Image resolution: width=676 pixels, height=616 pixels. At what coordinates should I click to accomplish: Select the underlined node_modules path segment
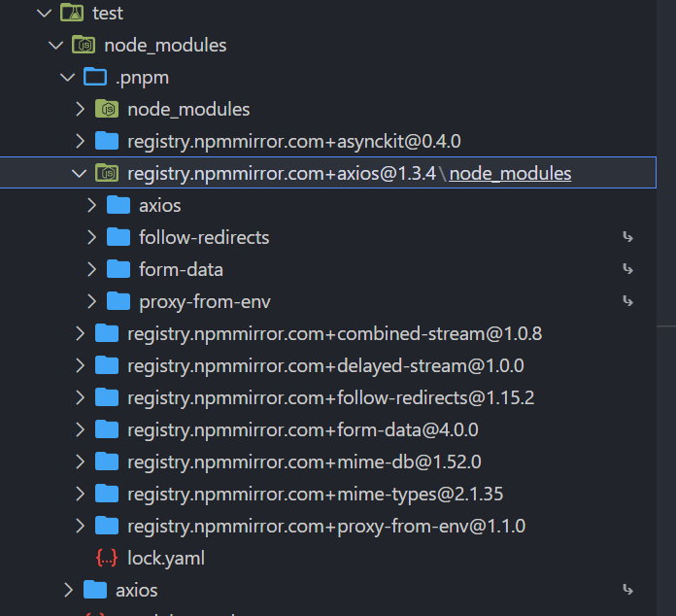tap(510, 174)
